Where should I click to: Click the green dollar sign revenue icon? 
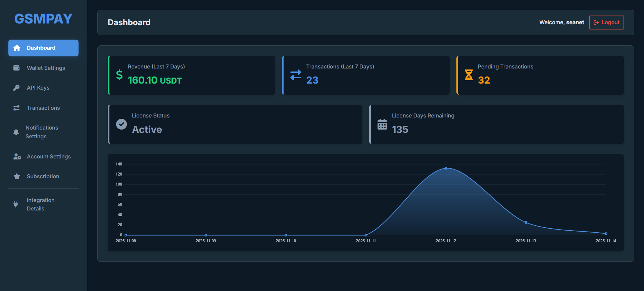click(119, 75)
